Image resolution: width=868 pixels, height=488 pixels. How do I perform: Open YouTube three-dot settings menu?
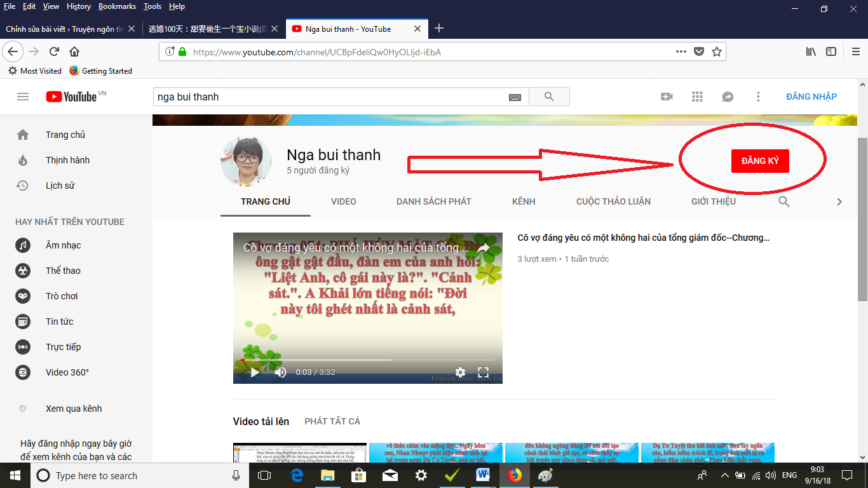(x=758, y=97)
